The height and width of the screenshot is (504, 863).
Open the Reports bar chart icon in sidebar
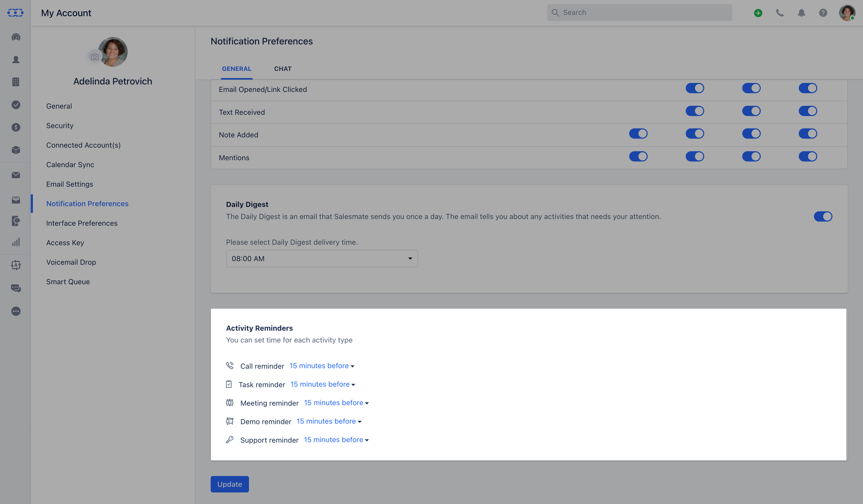16,242
